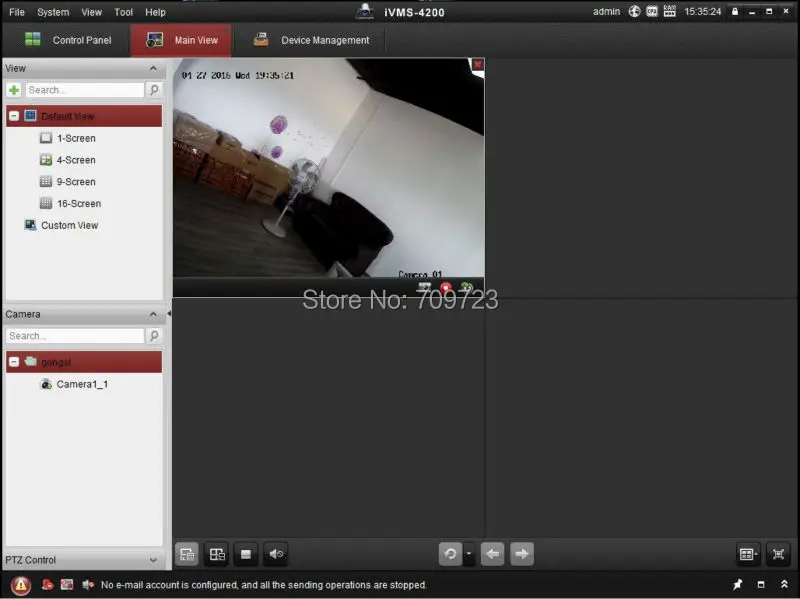Image resolution: width=800 pixels, height=599 pixels.
Task: Click the alarm warning triangle icon
Action: (x=21, y=585)
